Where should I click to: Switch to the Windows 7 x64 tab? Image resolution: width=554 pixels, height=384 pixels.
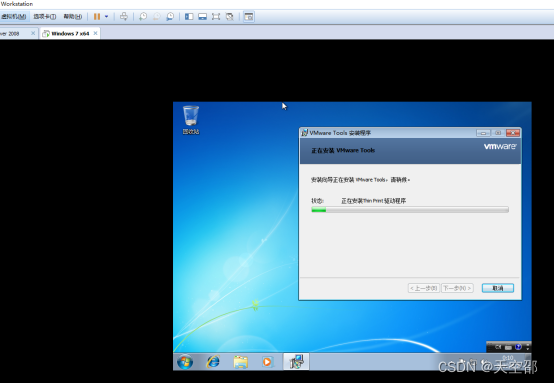click(70, 34)
